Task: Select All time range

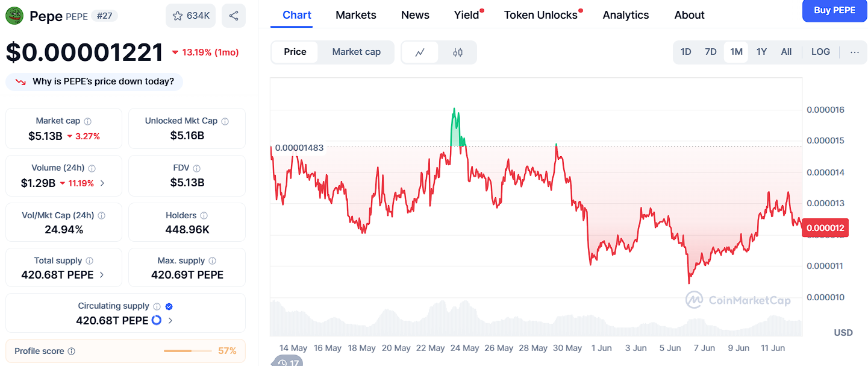Action: [x=786, y=52]
